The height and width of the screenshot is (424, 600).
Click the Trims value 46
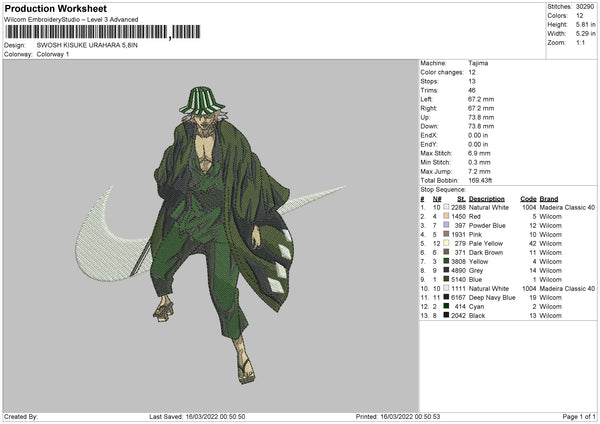click(x=471, y=90)
